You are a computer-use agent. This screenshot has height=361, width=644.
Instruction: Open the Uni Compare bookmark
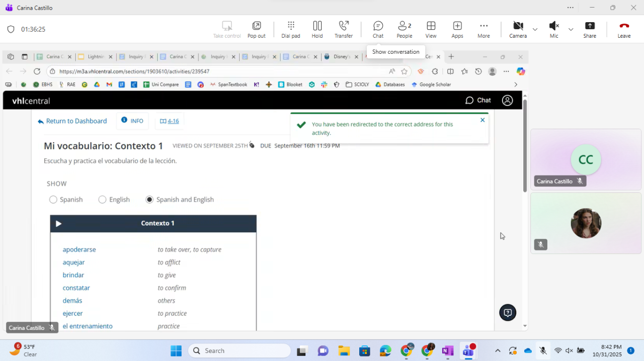tap(161, 84)
